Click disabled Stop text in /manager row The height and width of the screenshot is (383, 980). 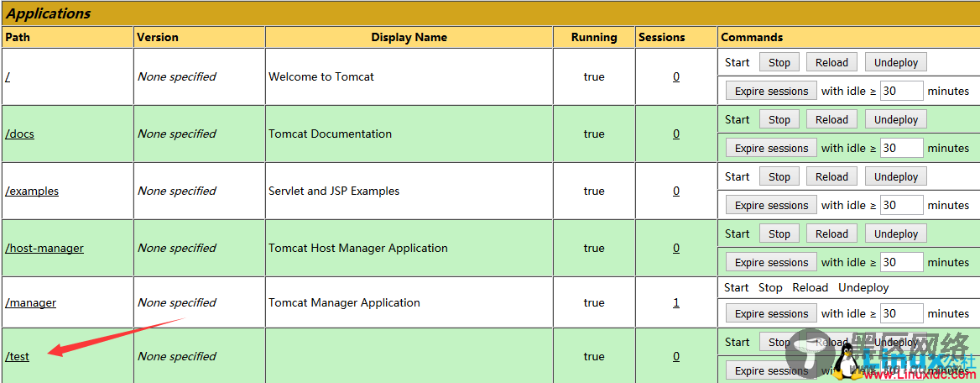[x=770, y=288]
